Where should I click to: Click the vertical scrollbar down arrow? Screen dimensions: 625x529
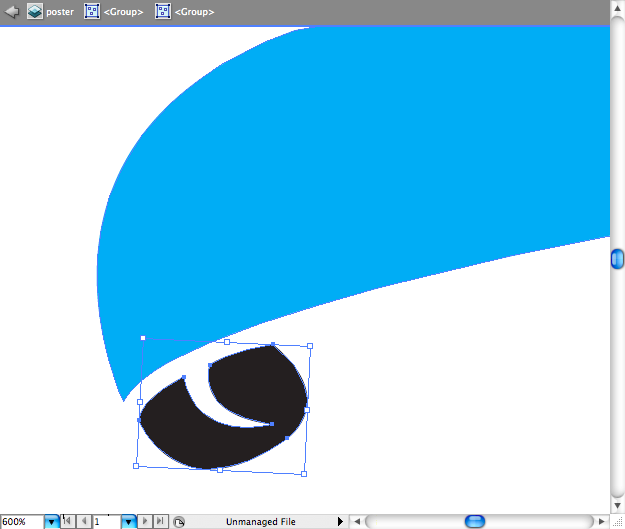tap(617, 506)
